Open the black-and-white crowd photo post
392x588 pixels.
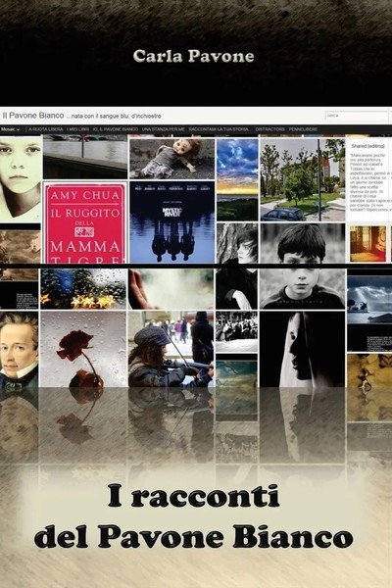pos(237,332)
